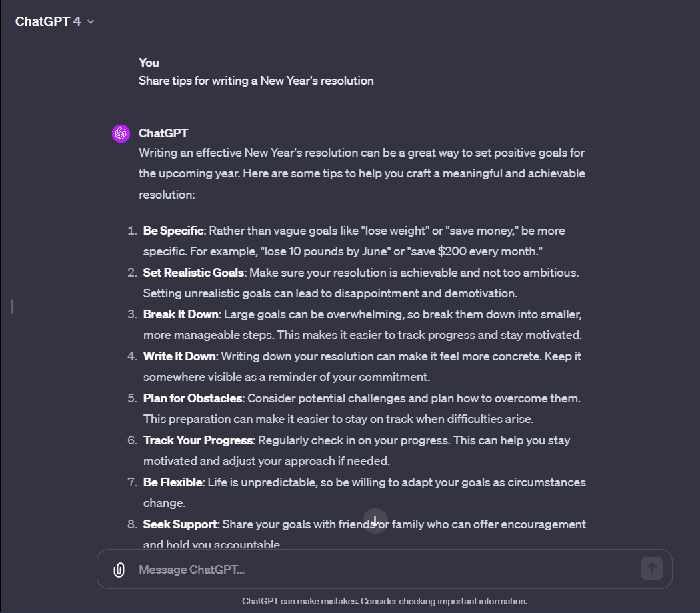This screenshot has height=613, width=700.
Task: Toggle the sidebar handle on left edge
Action: tap(12, 306)
